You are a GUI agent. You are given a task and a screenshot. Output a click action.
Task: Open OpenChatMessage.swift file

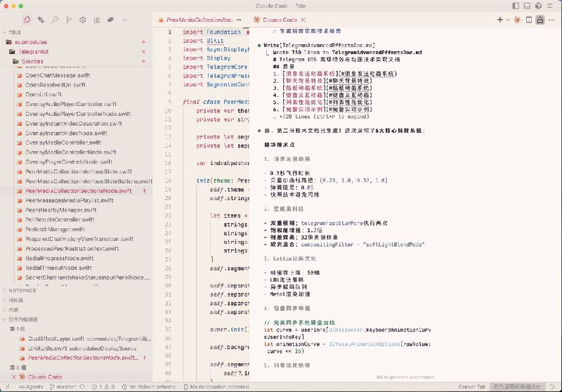58,75
